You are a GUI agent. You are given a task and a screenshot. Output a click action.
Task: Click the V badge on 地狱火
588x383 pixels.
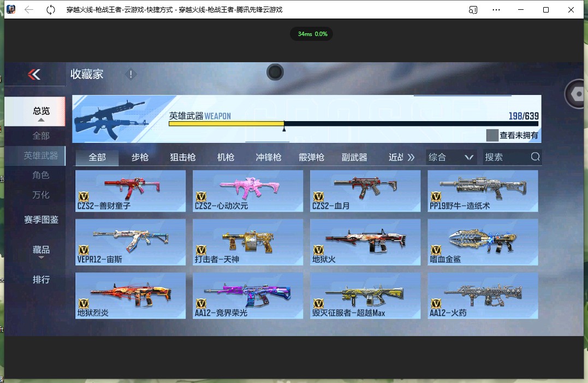318,250
